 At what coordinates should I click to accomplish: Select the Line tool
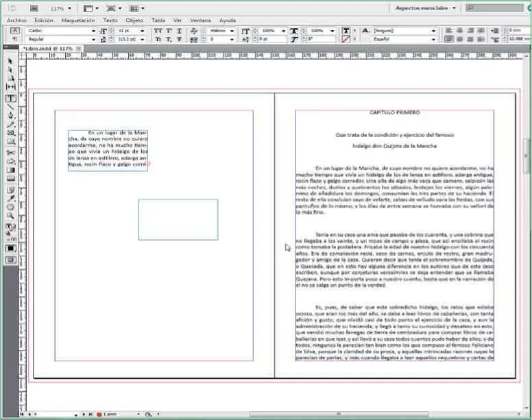[10, 107]
